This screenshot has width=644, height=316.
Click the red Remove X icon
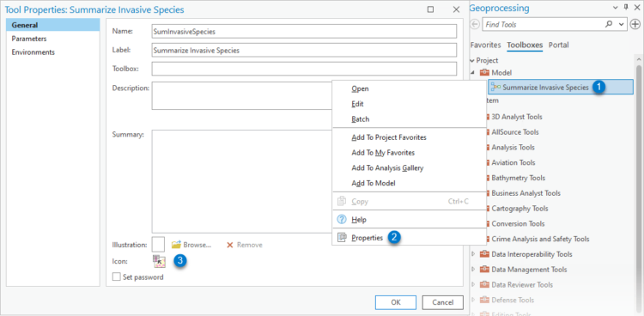tap(230, 245)
